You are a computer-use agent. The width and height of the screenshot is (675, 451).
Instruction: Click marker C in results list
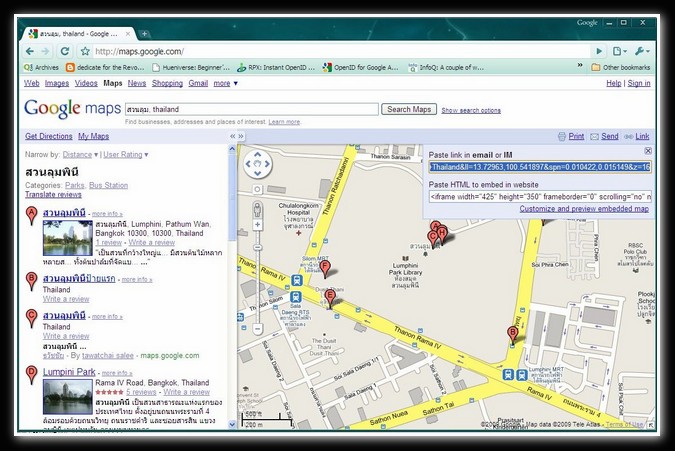click(x=31, y=317)
